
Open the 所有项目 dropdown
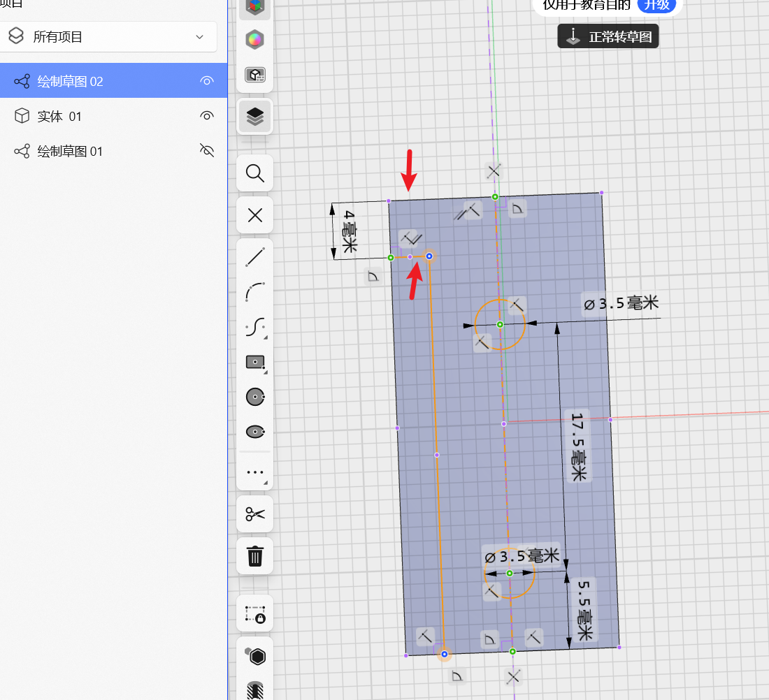click(108, 37)
